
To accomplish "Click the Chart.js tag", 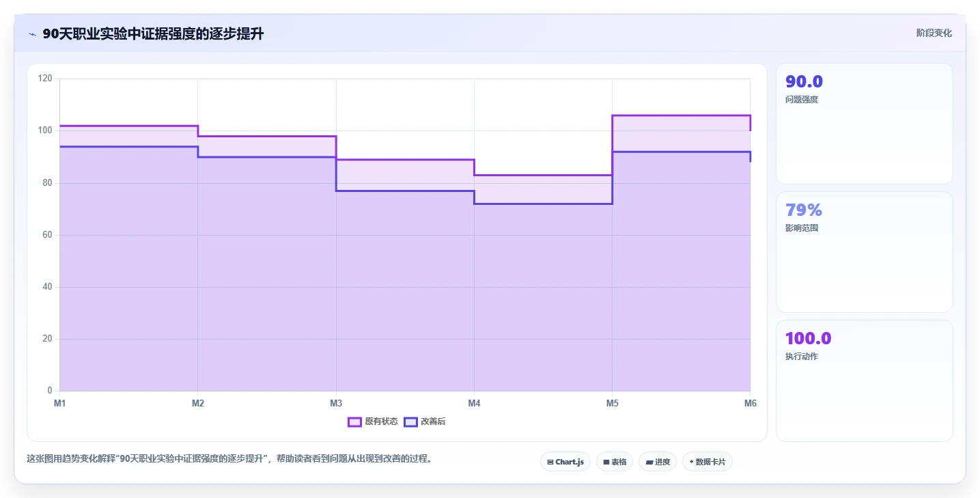I will (565, 462).
